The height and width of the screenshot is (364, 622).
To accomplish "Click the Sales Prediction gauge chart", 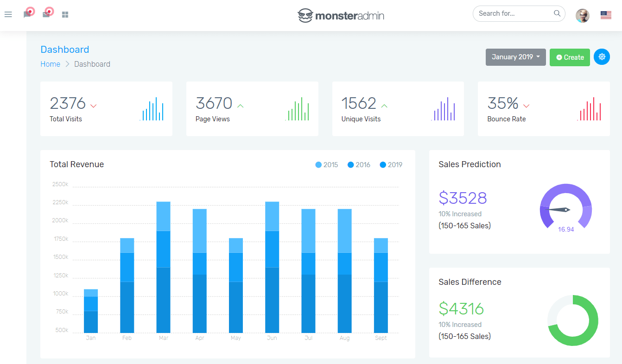I will [x=566, y=206].
